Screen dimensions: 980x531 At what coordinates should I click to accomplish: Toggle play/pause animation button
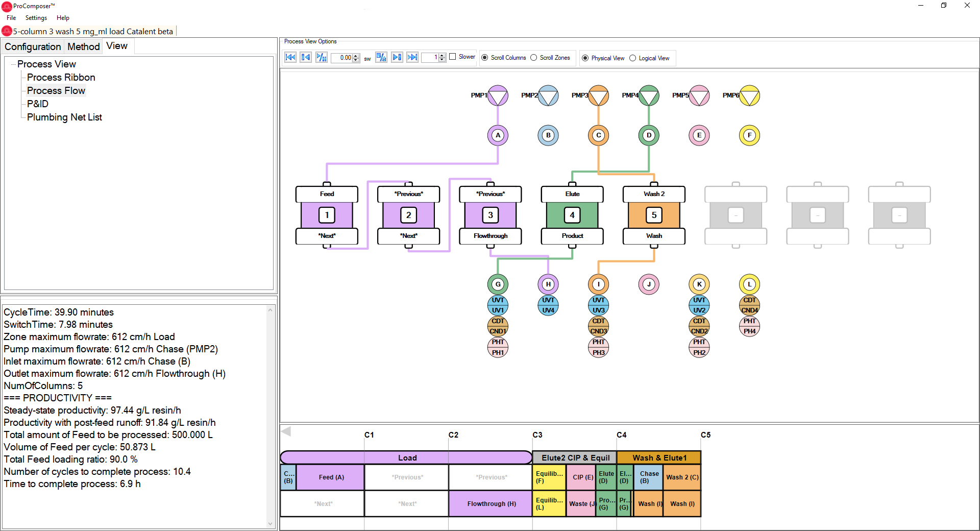coord(321,57)
